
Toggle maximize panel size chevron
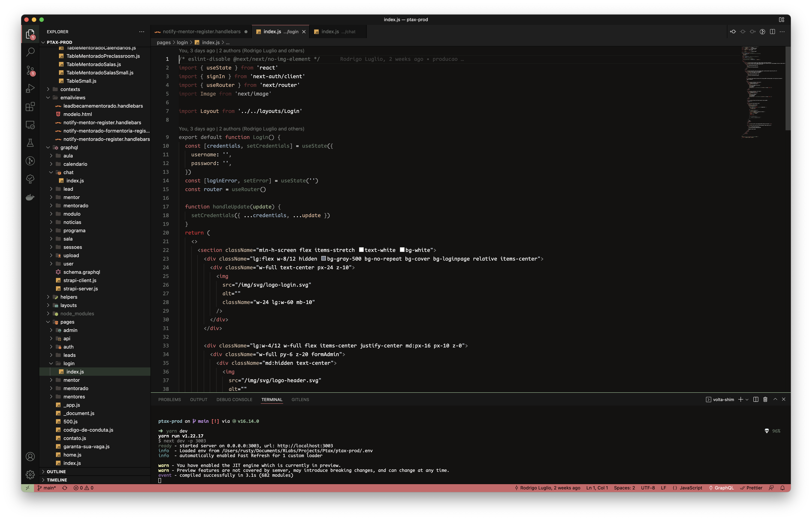[775, 400]
